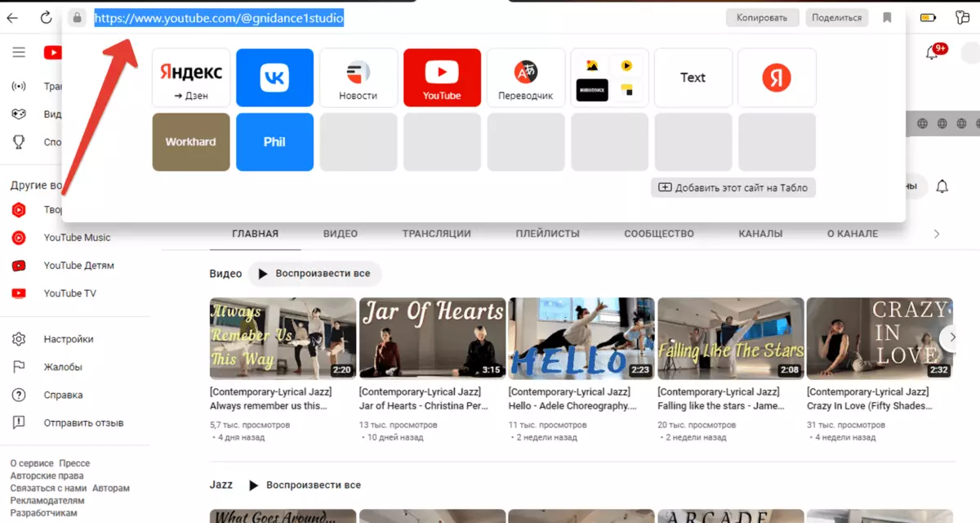The image size is (980, 523).
Task: Click the padlock site security icon
Action: tap(77, 17)
